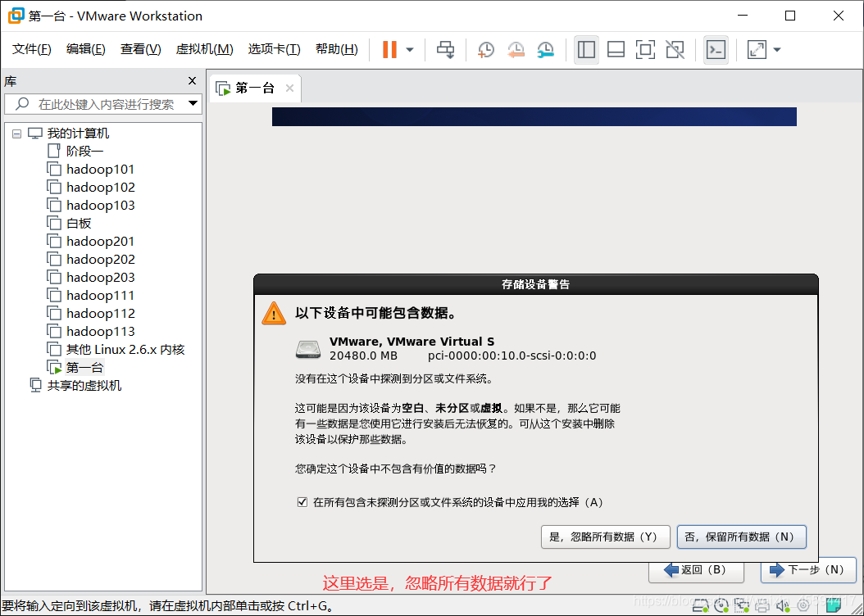This screenshot has width=864, height=616.
Task: Open the snapshot manager
Action: 545,49
